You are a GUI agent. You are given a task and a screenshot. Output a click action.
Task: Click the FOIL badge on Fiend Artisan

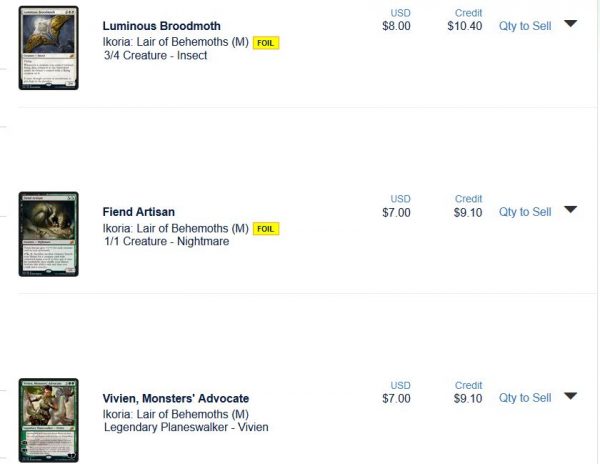tap(266, 229)
